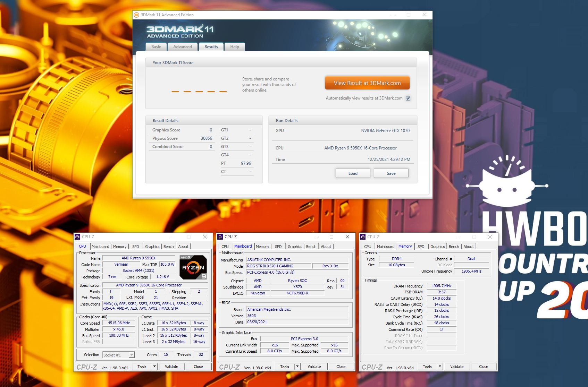Switch to Mainboard tab in right CPU-Z window
The width and height of the screenshot is (588, 387).
click(386, 247)
